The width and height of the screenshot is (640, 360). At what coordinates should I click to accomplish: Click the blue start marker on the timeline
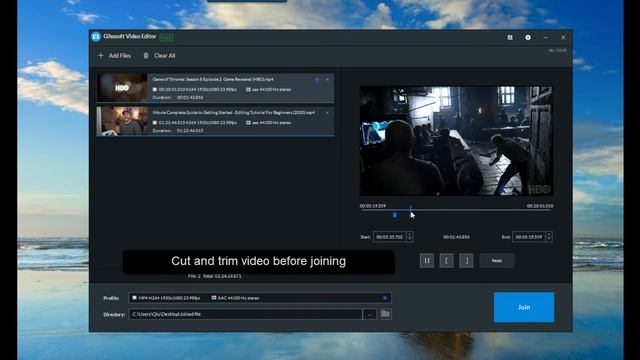point(394,215)
